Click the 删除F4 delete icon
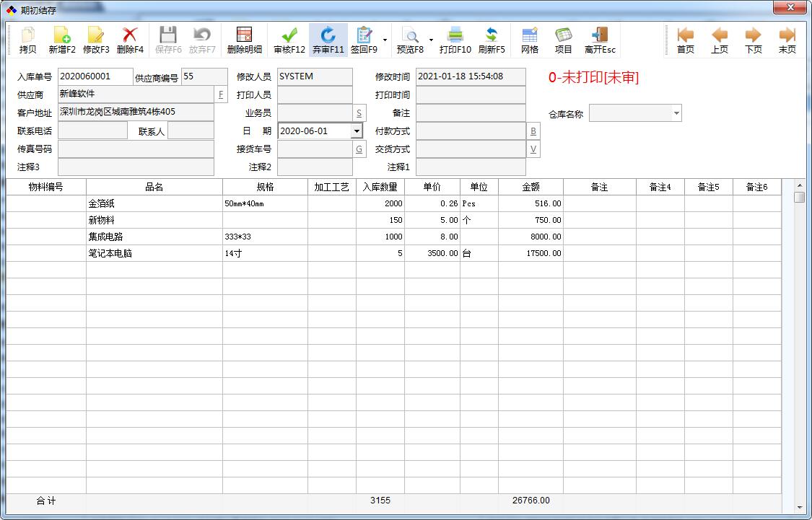 click(130, 40)
